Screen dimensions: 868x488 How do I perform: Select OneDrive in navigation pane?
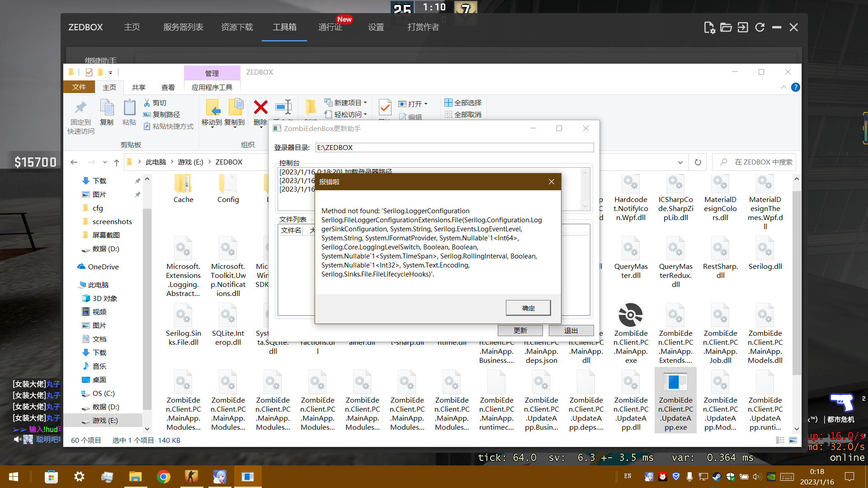coord(103,267)
